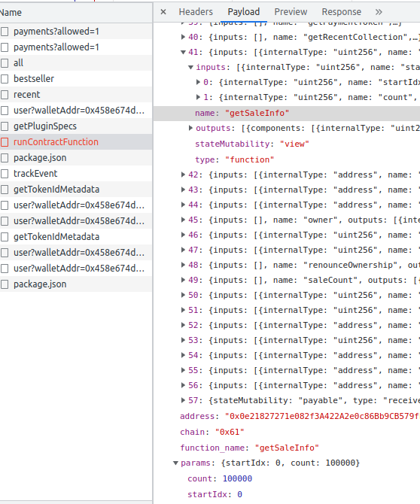420x504 pixels.
Task: Click the function_name "getSaleInfo" value
Action: pos(287,448)
